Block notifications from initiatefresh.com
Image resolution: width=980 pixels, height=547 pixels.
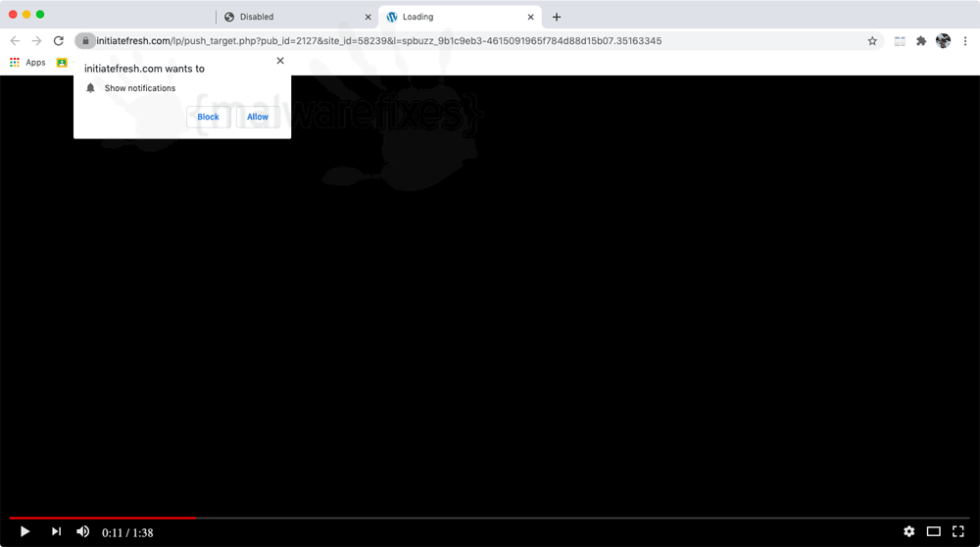[208, 117]
